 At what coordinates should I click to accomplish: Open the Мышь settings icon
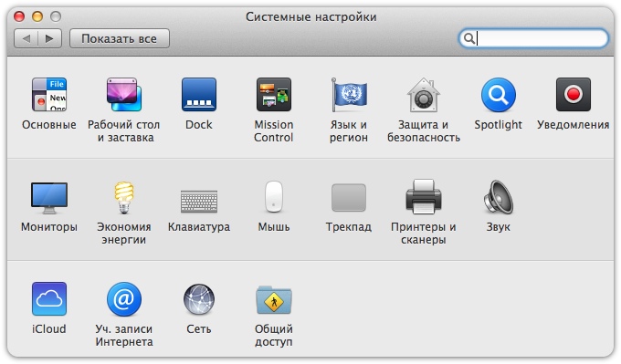pos(274,197)
